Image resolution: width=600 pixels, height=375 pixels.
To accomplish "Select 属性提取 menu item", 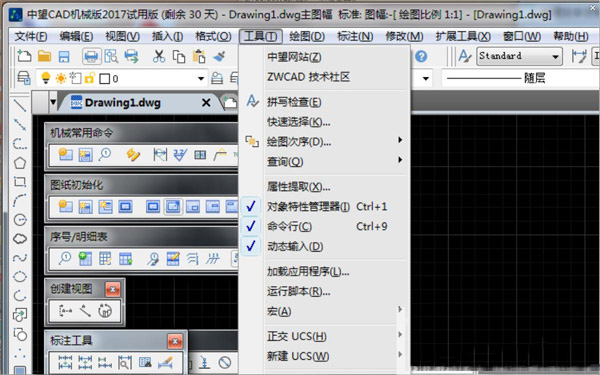I will click(x=298, y=187).
